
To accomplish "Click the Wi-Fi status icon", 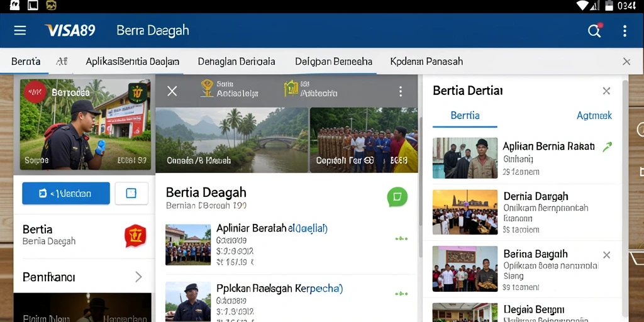I will [x=583, y=5].
